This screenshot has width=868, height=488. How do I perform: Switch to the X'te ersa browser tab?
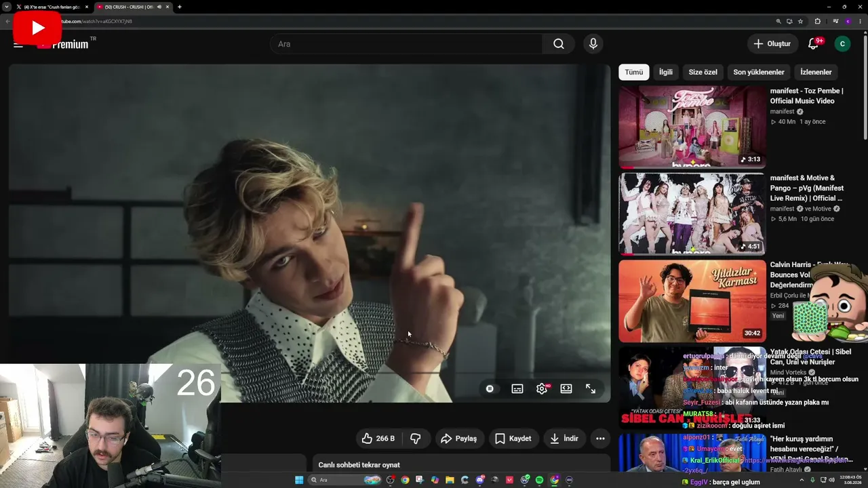52,7
